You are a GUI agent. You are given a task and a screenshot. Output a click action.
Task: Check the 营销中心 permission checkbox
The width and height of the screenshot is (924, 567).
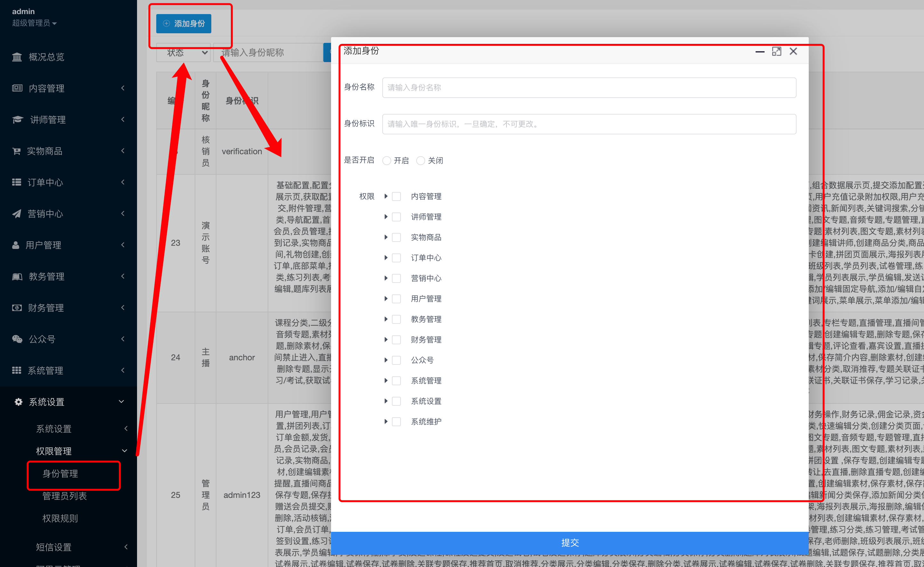[x=396, y=278]
